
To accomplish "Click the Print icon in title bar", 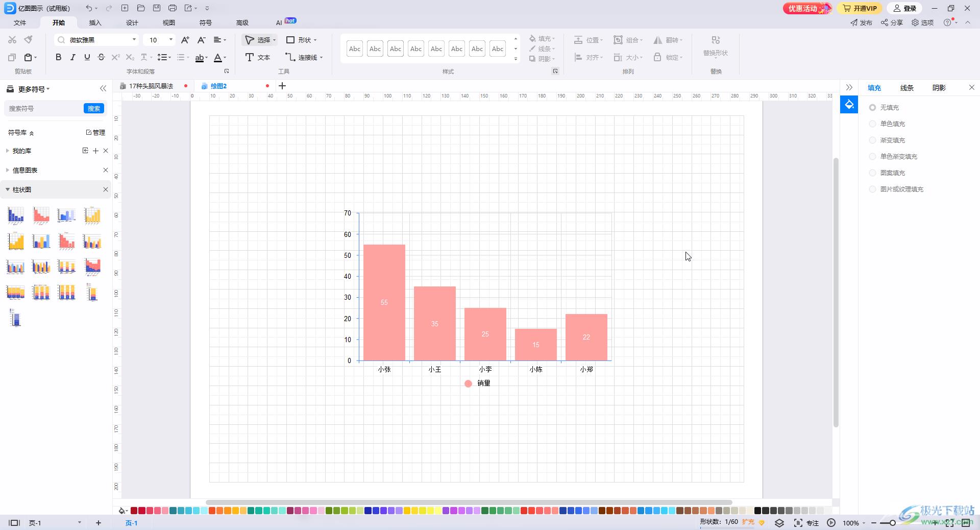I will (173, 8).
